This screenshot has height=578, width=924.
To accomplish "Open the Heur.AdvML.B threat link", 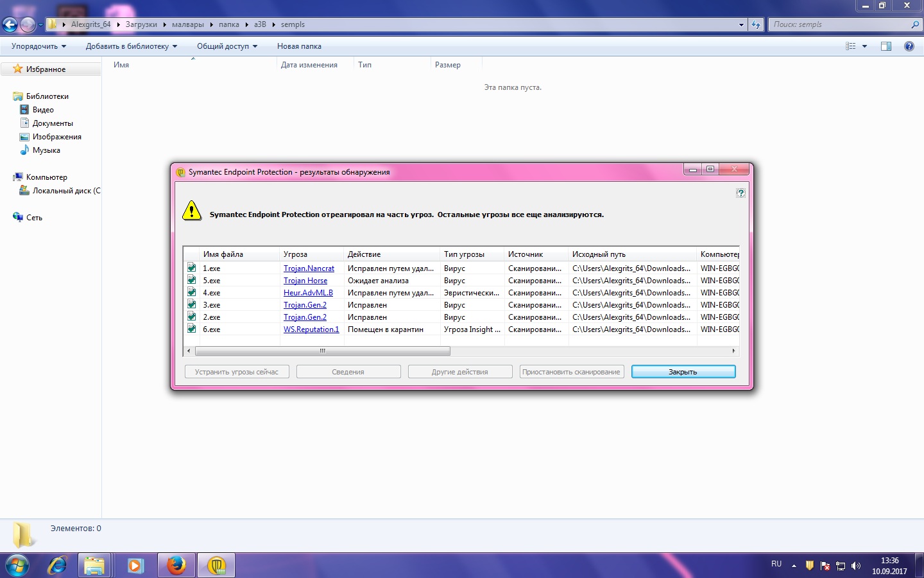I will [x=308, y=293].
